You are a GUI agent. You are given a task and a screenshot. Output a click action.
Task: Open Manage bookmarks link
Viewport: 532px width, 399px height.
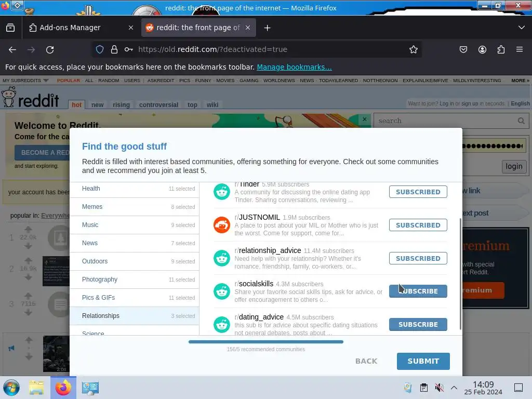pyautogui.click(x=294, y=67)
